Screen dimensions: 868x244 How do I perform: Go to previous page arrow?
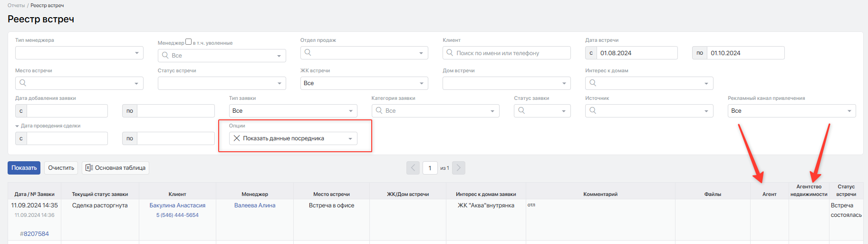point(413,168)
